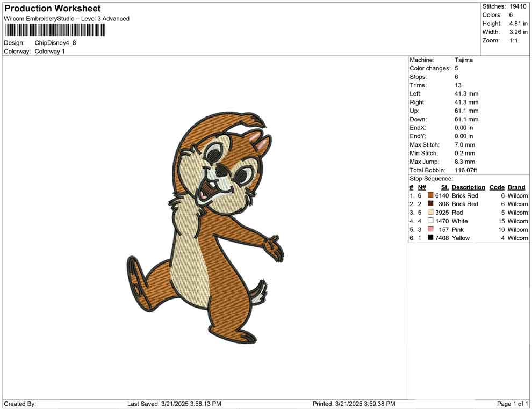Click the cream 3925 Red swatch

pos(430,212)
